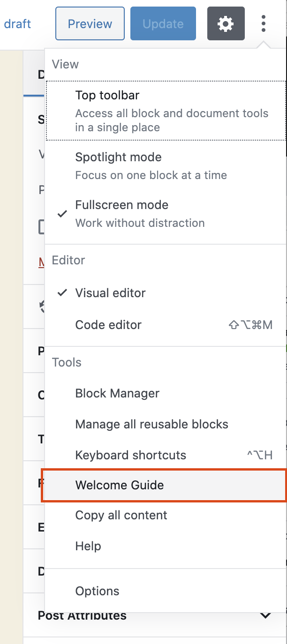Click the draft link text

click(17, 23)
